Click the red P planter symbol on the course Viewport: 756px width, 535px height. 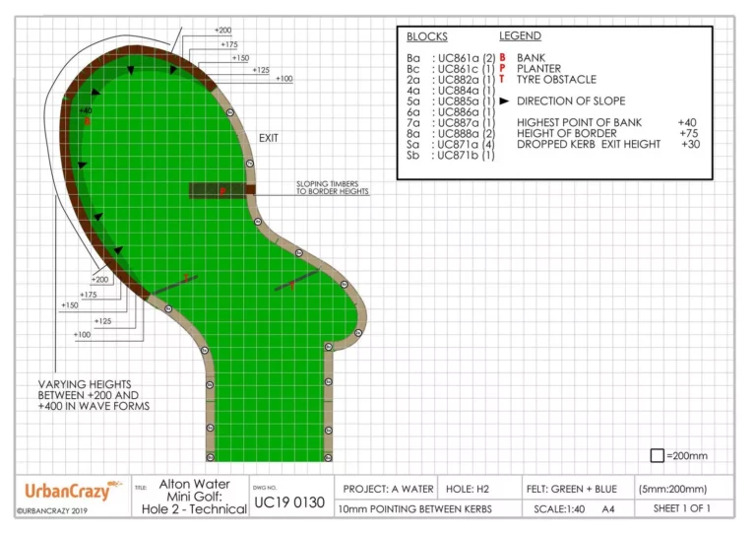[223, 190]
